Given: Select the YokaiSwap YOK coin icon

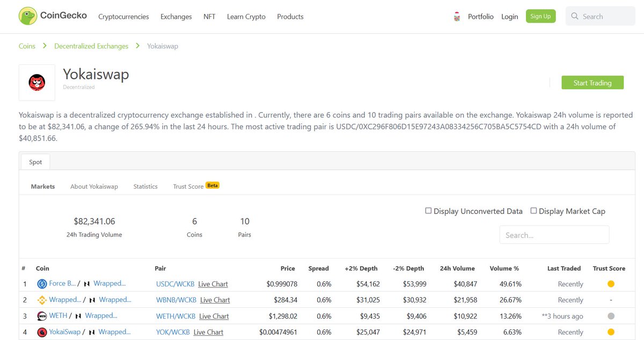Looking at the screenshot, I should tap(42, 331).
